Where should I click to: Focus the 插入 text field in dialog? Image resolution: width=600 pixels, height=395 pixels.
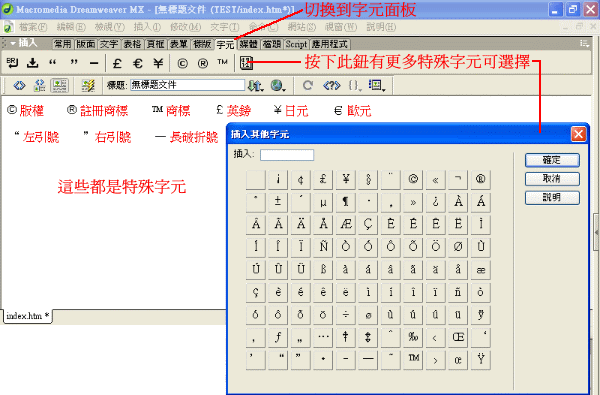(287, 155)
